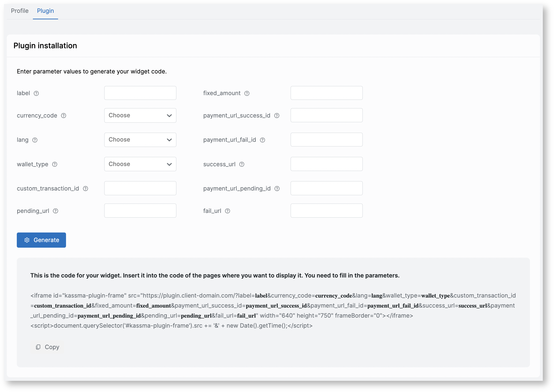Click the help icon beside fixed_amount

coord(247,94)
